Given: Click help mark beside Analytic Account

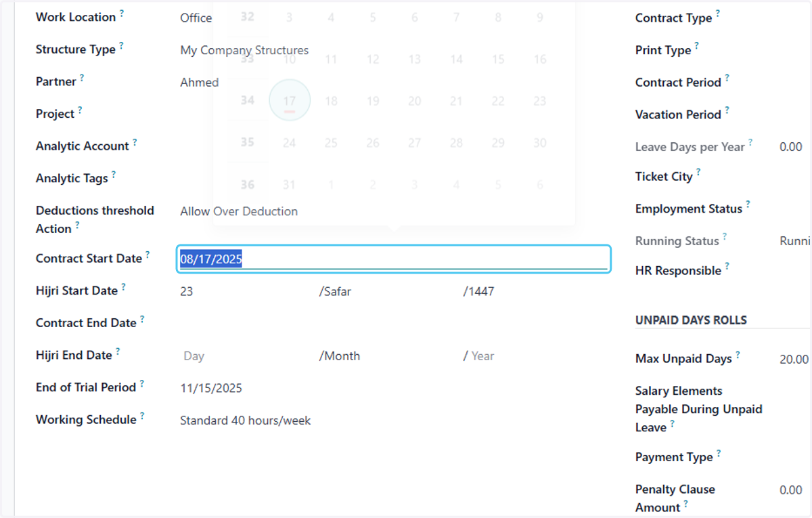Looking at the screenshot, I should [135, 142].
